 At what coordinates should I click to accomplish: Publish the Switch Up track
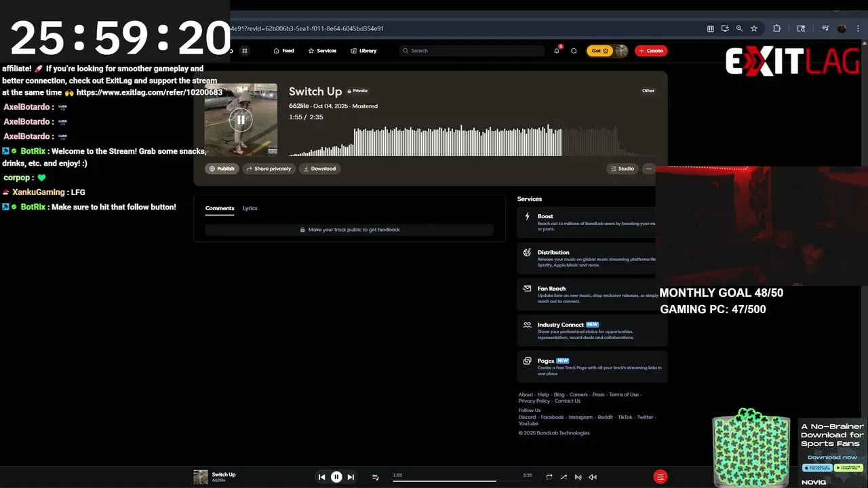click(x=222, y=169)
